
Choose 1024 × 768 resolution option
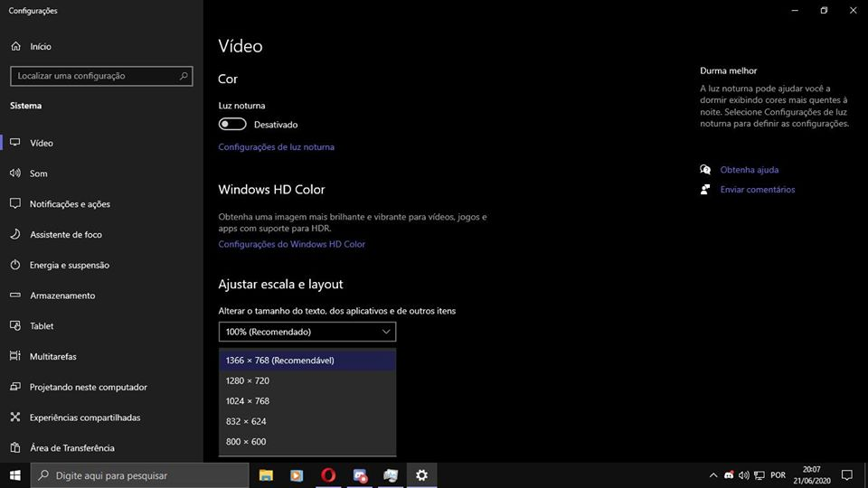click(307, 401)
